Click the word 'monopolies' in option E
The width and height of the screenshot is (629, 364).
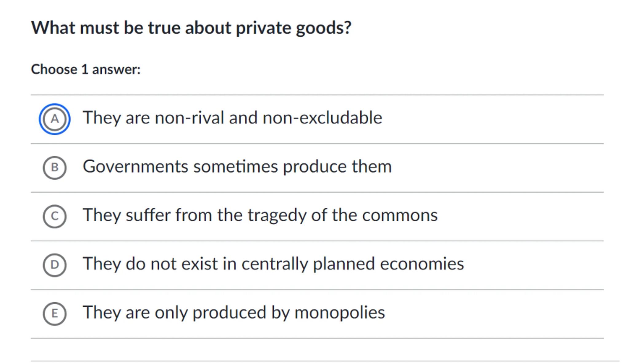[339, 313]
